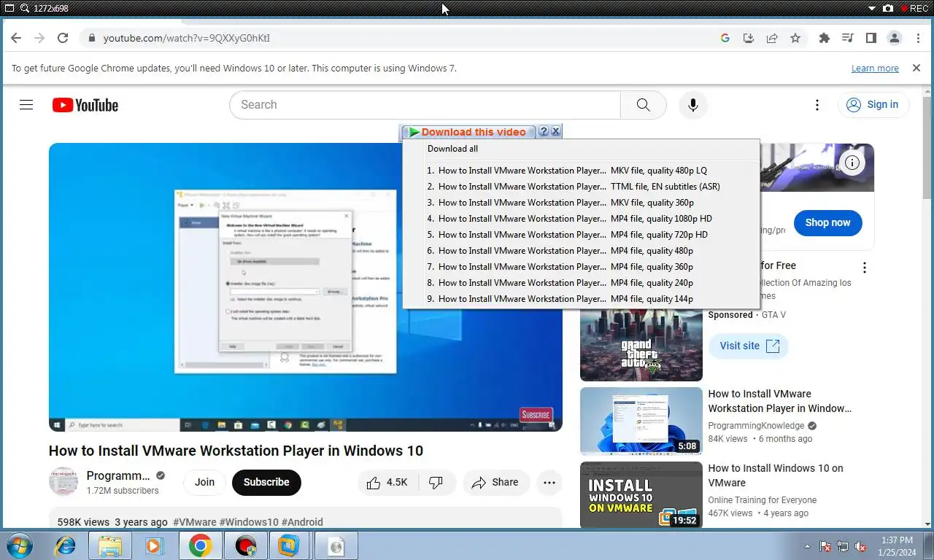Screen dimensions: 934x560
Task: Open ProgrammingKnowledge channel in suggested video
Action: pos(756,426)
